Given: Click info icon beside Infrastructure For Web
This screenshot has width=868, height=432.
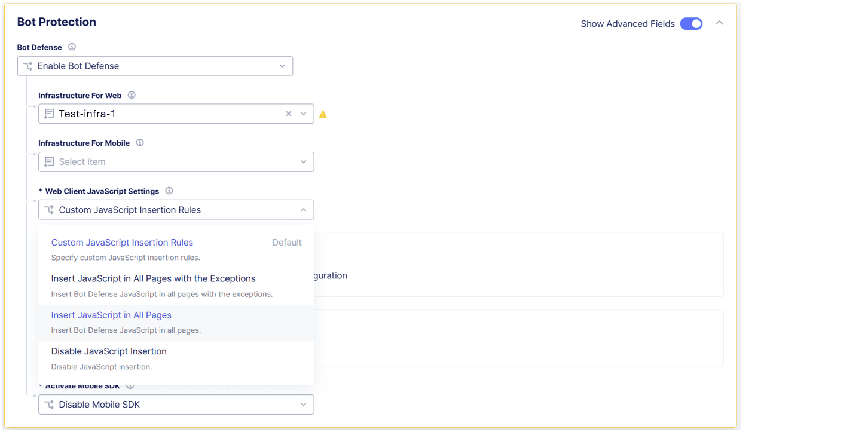Looking at the screenshot, I should pos(132,95).
